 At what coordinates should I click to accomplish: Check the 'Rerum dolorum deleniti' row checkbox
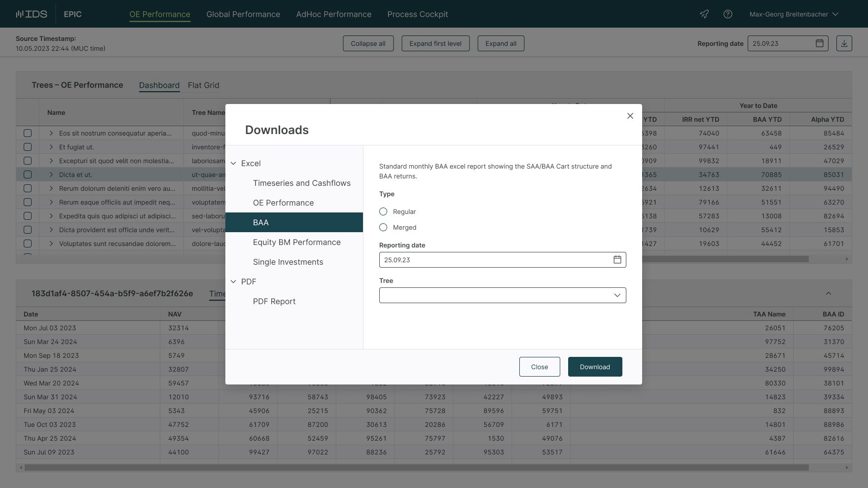point(28,188)
